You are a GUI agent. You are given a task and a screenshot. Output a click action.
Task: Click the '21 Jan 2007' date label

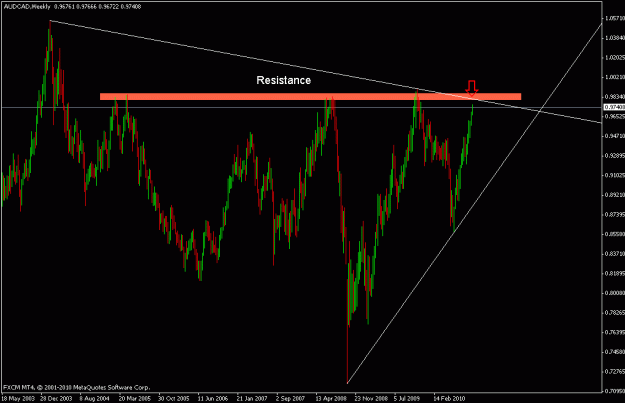coord(252,399)
